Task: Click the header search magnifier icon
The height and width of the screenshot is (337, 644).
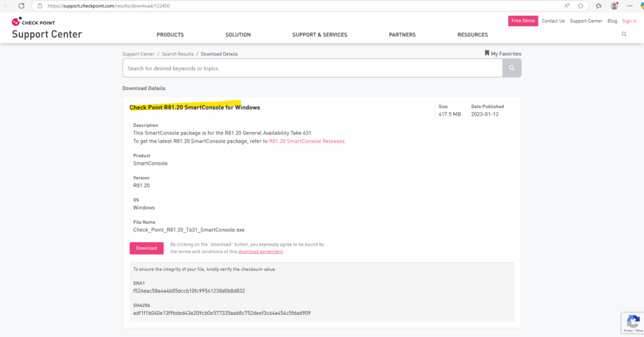Action: click(624, 35)
